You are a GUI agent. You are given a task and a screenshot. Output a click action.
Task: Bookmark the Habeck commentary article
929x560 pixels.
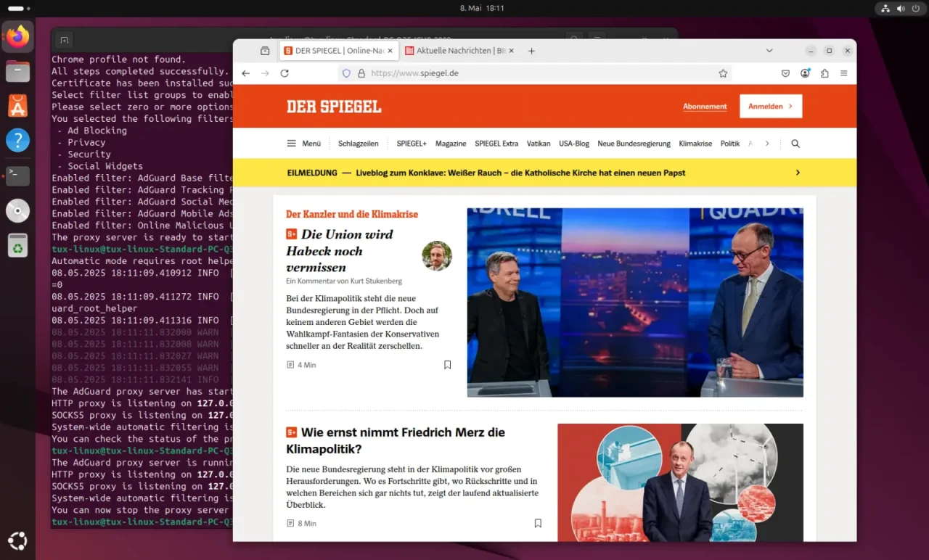[447, 365]
